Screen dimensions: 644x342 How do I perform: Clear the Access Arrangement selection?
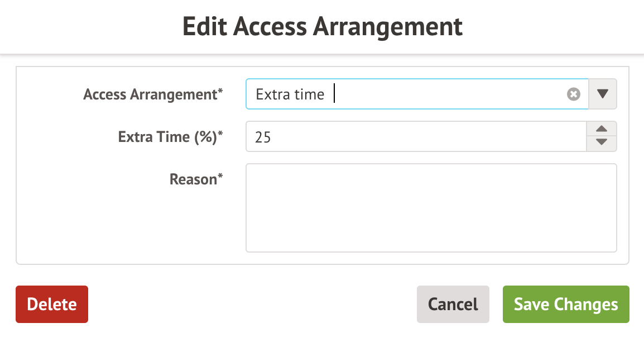(x=573, y=94)
